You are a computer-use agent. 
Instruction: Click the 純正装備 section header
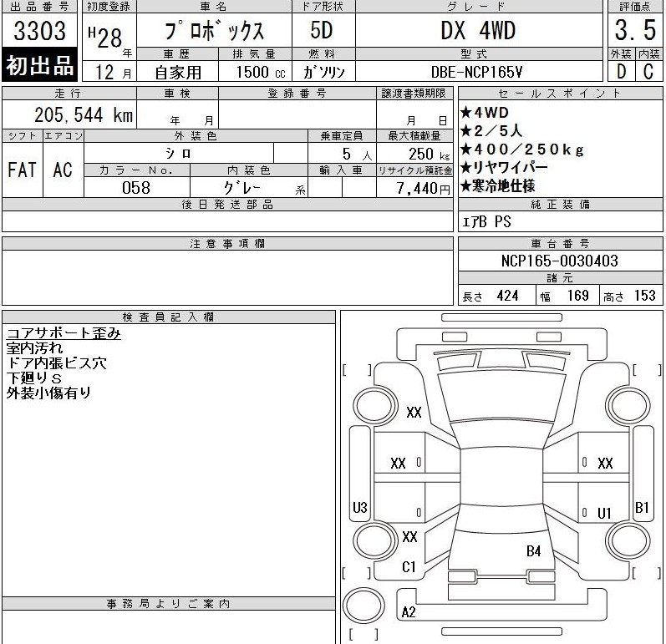point(560,205)
